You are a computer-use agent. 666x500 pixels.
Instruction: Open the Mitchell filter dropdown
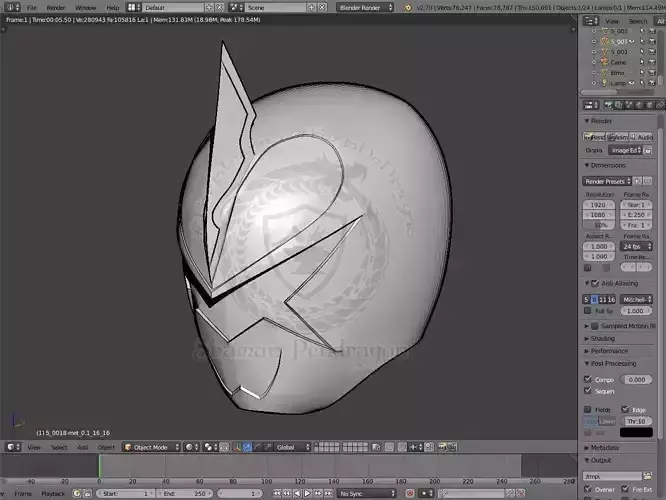point(636,300)
